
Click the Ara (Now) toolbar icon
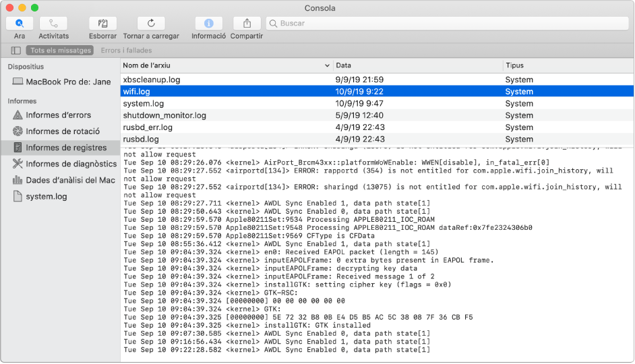coord(20,24)
